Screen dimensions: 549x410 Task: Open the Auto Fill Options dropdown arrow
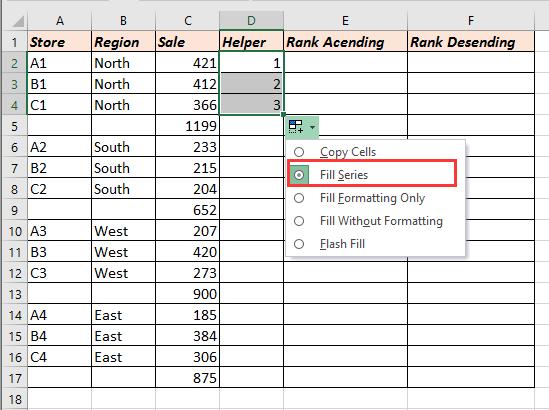(x=312, y=127)
